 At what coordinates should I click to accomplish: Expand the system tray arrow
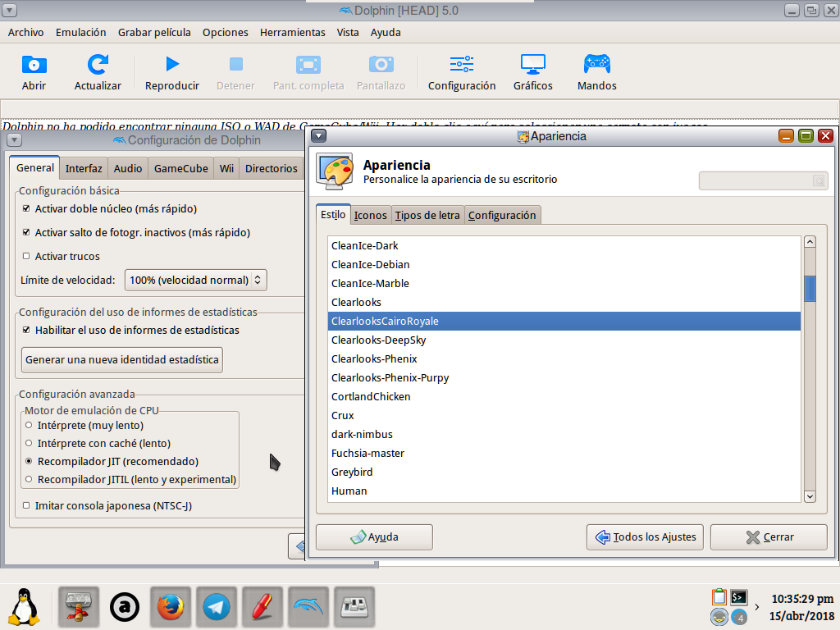(756, 607)
